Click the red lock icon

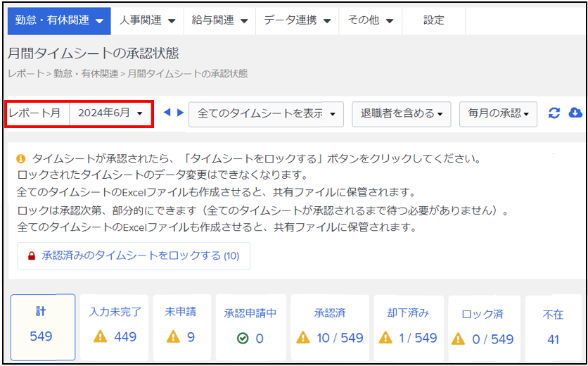pyautogui.click(x=32, y=256)
